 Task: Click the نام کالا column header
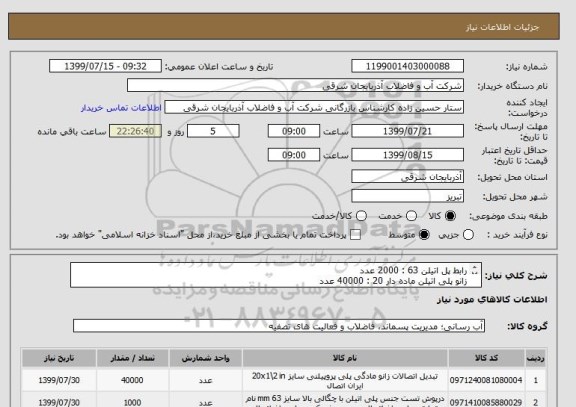345,358
